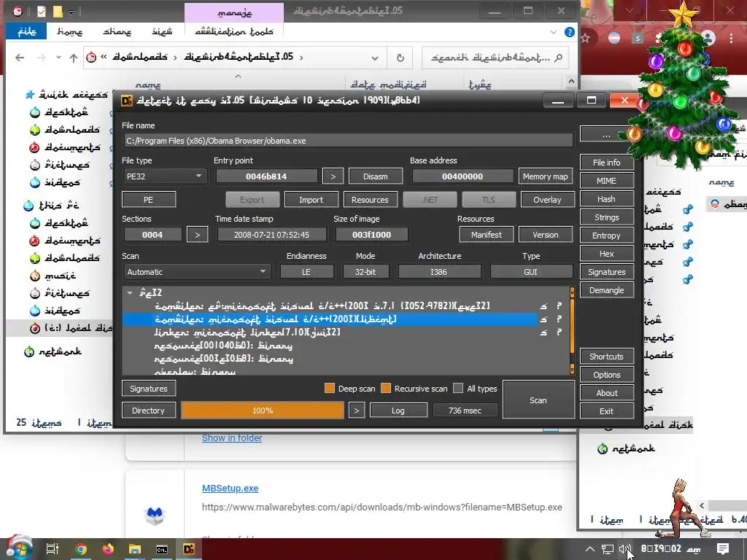This screenshot has width=747, height=560.
Task: Click the volume icon in system tray
Action: (x=624, y=549)
